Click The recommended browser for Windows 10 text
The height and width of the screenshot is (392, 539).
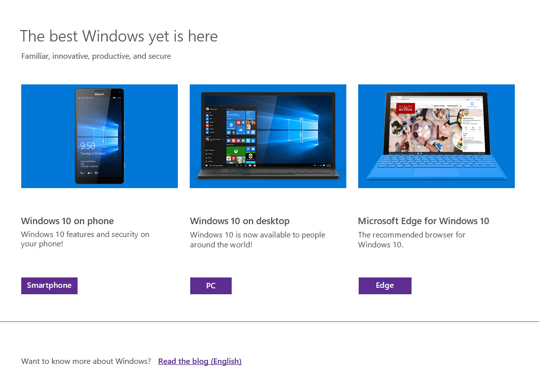click(412, 239)
